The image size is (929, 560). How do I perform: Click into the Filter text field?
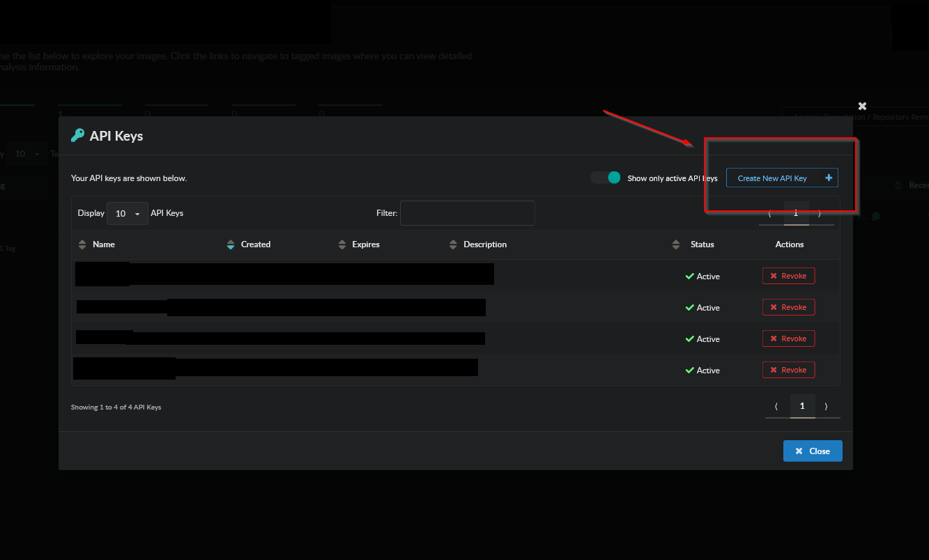467,213
